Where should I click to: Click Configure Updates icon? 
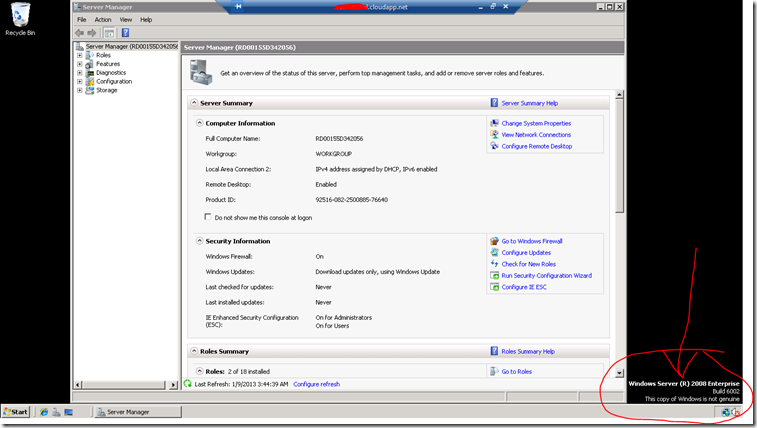point(494,252)
